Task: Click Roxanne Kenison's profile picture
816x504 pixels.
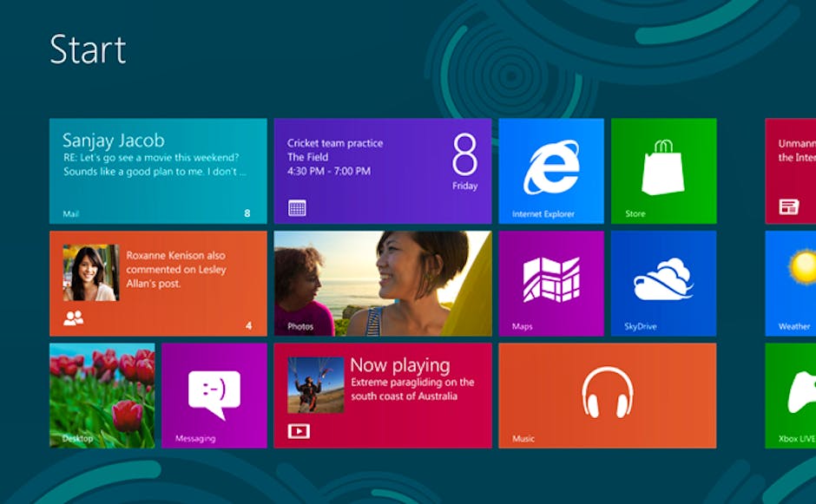Action: 90,272
